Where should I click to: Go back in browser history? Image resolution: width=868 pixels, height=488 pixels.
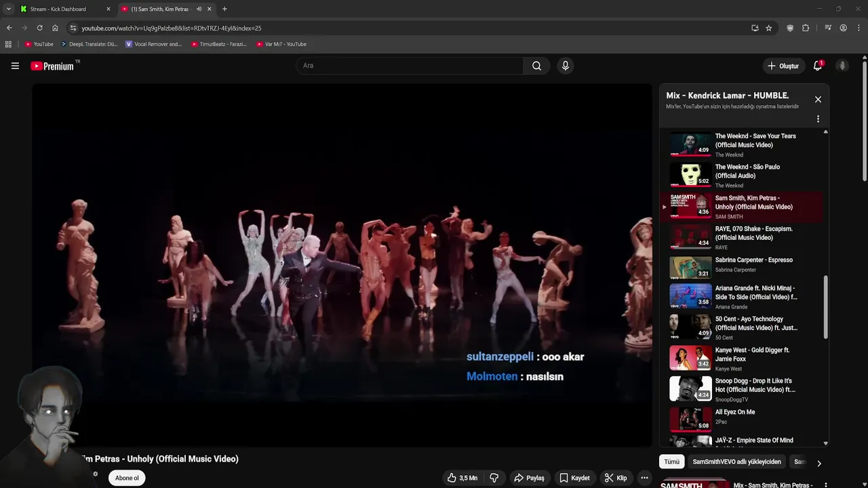pyautogui.click(x=9, y=28)
